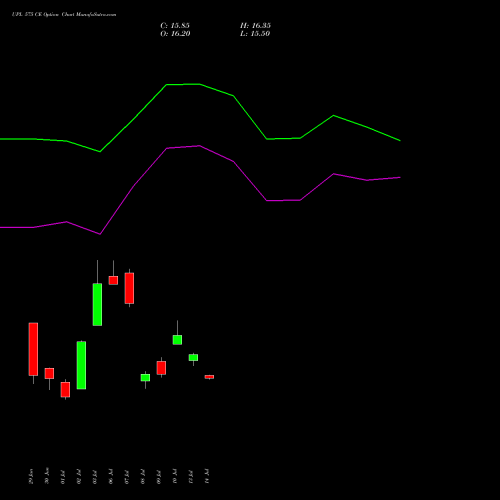Screen dimensions: 500x500
Task: Click the tallest green candle on the chart
Action: pyautogui.click(x=81, y=365)
